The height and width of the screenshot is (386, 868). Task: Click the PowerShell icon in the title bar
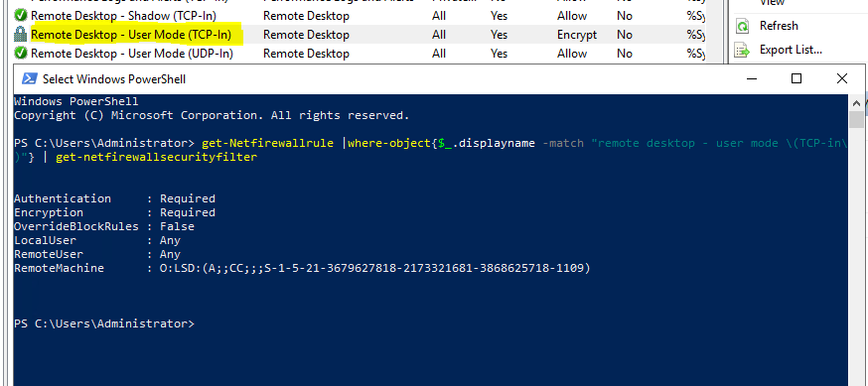(x=30, y=79)
